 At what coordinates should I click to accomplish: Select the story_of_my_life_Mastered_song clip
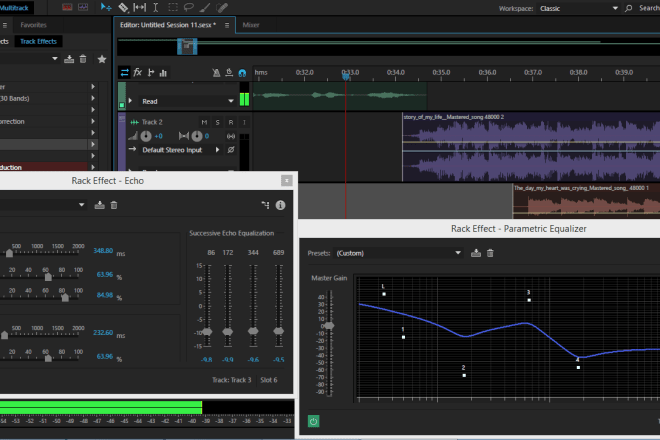(x=531, y=147)
